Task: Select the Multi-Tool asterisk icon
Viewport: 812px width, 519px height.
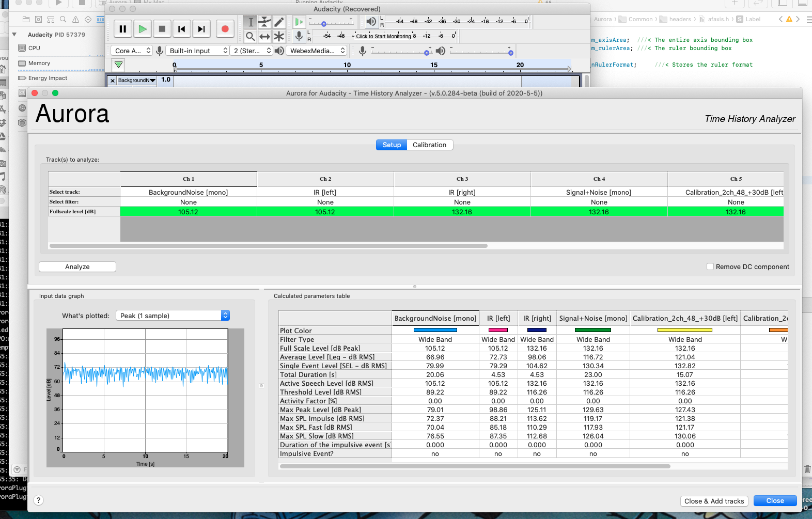Action: pyautogui.click(x=279, y=36)
